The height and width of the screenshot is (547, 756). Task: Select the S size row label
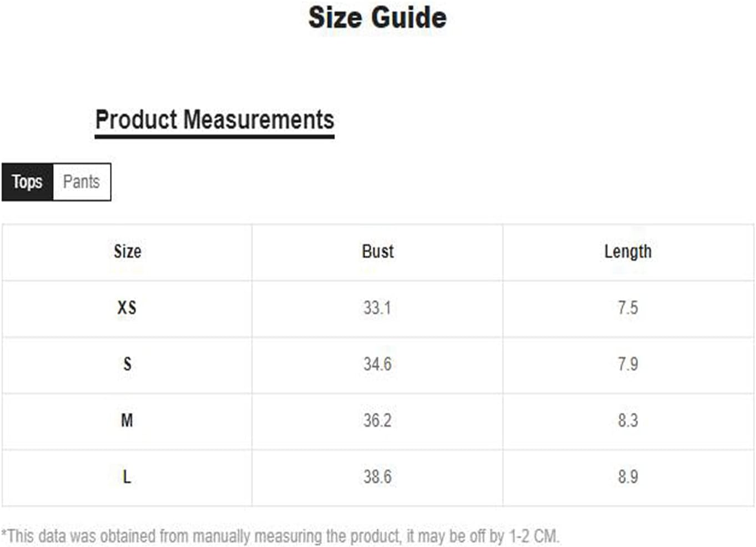point(127,364)
